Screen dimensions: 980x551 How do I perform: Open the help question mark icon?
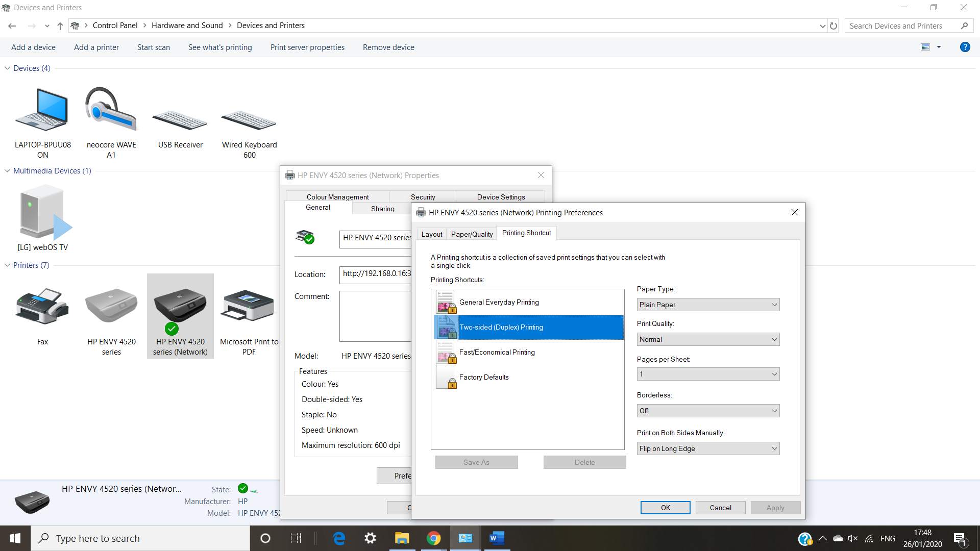coord(965,47)
